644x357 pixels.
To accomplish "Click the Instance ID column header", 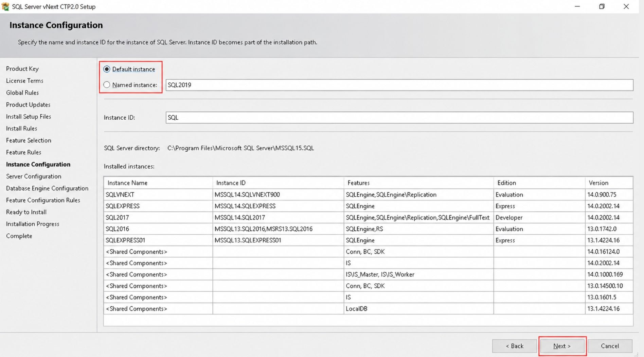I will tap(278, 183).
